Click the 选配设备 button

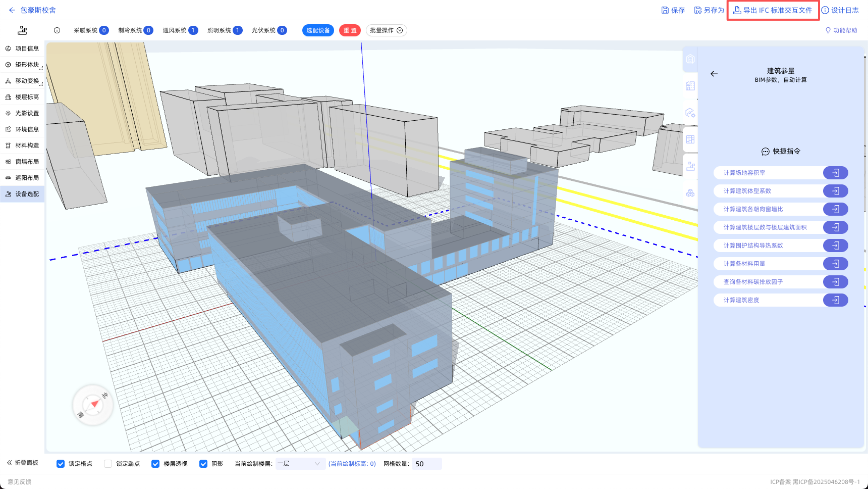(x=318, y=30)
